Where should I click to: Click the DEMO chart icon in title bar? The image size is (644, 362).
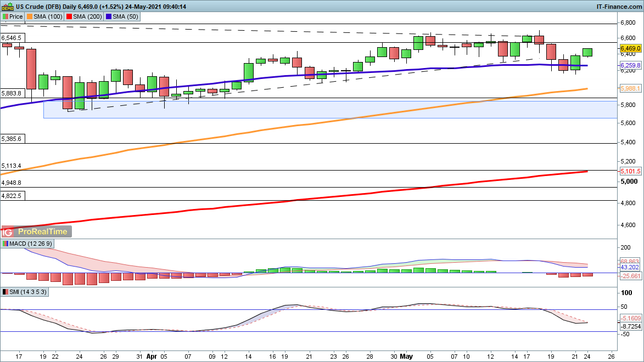(x=7, y=6)
